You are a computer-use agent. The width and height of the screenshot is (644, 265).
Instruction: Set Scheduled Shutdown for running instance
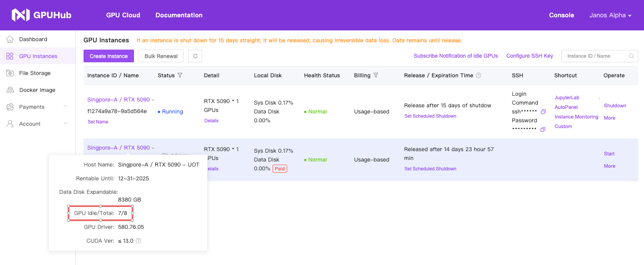point(430,116)
